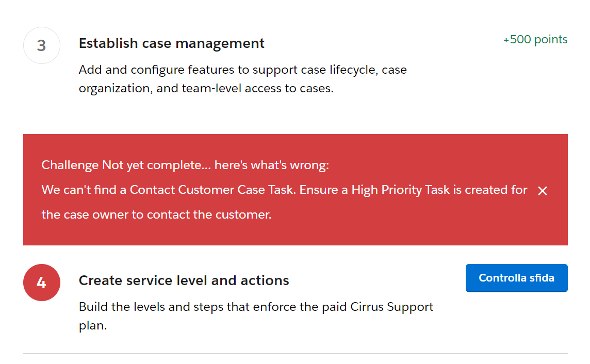This screenshot has height=364, width=590.
Task: Click the divider line below step 4
Action: click(x=295, y=353)
